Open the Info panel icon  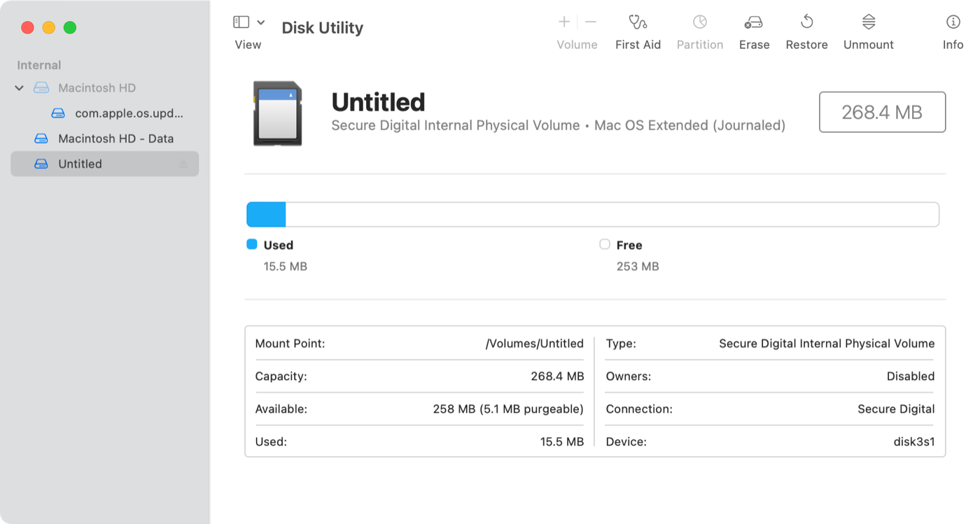coord(953,22)
